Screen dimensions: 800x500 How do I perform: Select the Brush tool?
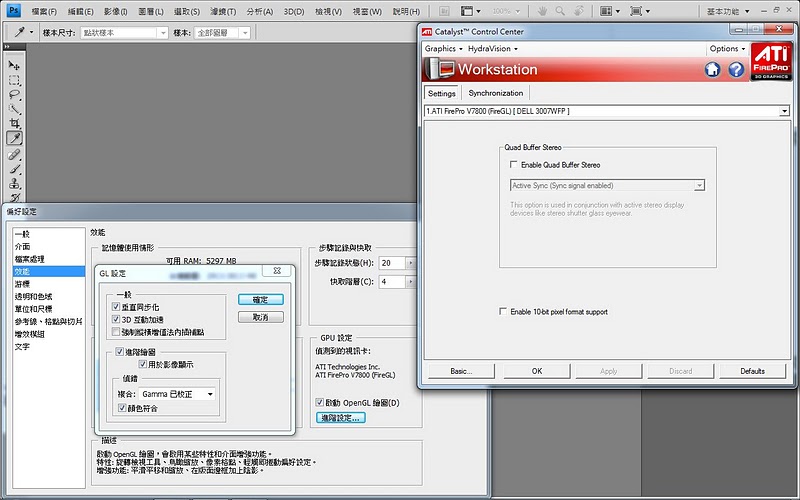pyautogui.click(x=14, y=169)
